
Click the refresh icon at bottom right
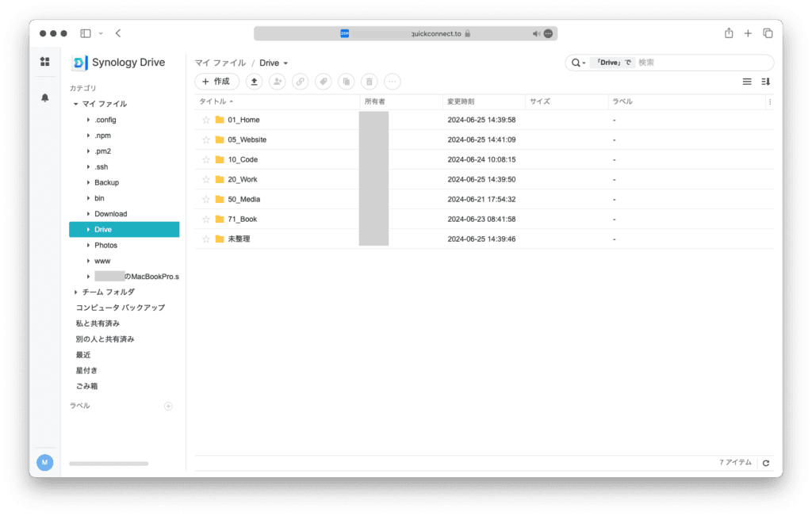click(x=765, y=463)
